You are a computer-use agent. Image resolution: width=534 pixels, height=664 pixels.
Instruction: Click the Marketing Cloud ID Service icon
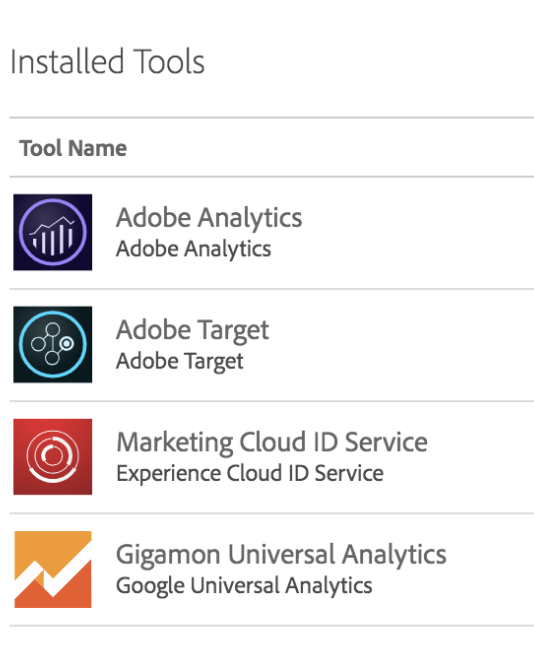53,456
